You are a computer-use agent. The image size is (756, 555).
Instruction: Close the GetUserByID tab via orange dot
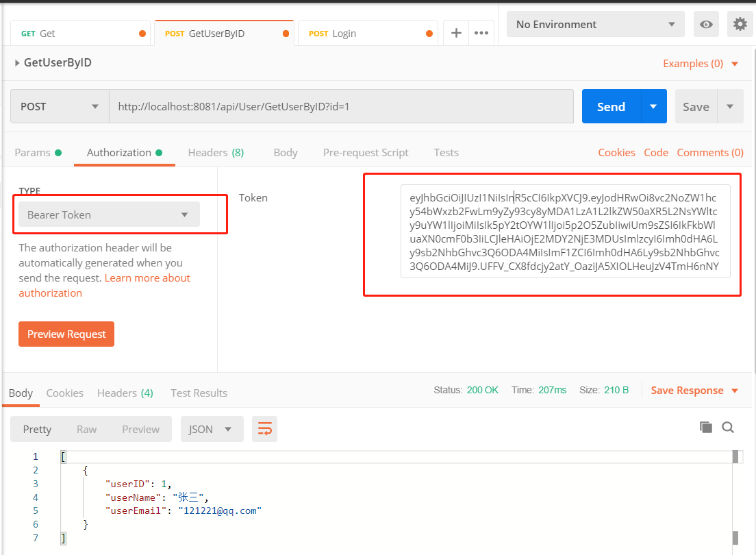coord(286,34)
